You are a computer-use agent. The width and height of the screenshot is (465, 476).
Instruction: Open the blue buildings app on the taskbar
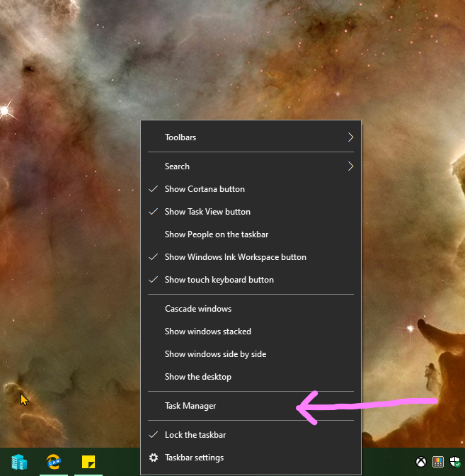[x=19, y=462]
